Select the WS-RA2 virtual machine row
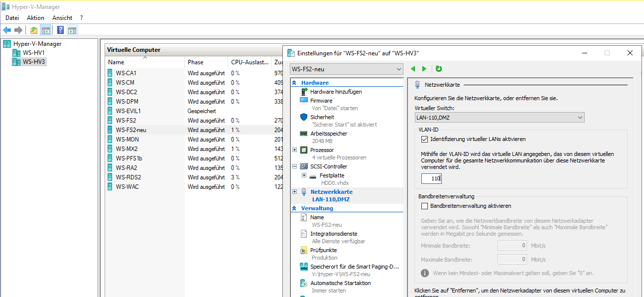 coord(194,167)
